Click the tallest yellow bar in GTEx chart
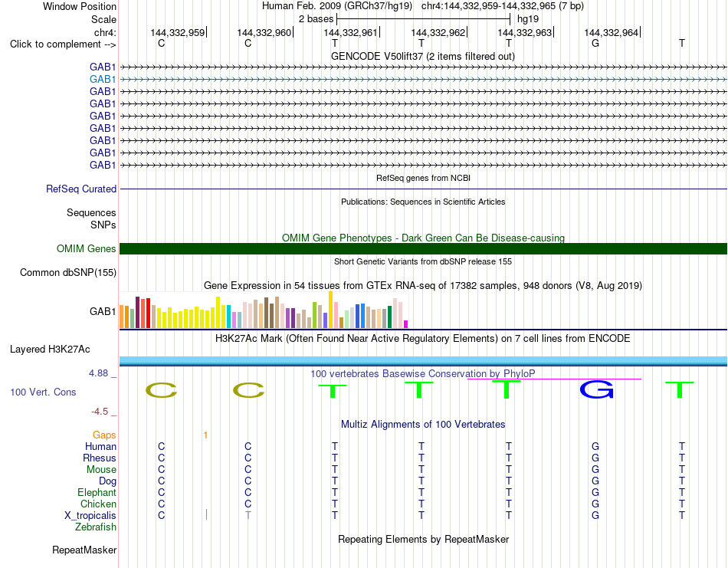 click(330, 310)
